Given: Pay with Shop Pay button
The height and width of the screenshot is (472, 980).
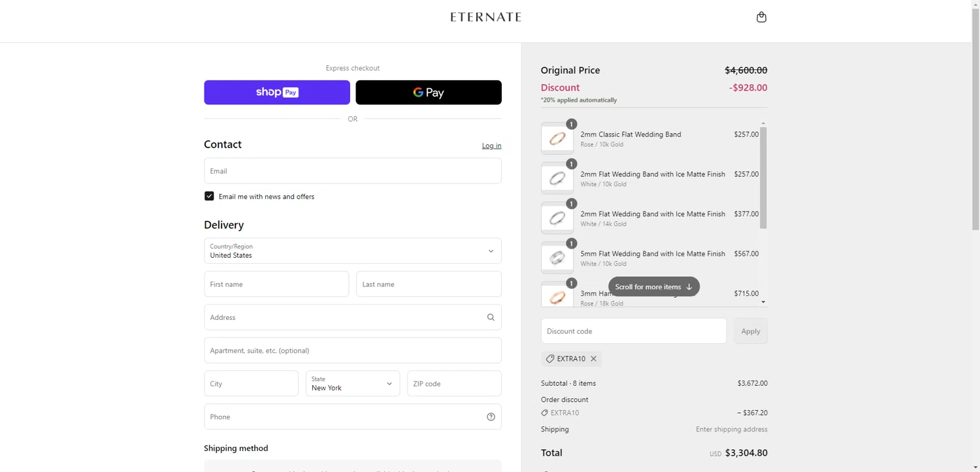Looking at the screenshot, I should 277,93.
